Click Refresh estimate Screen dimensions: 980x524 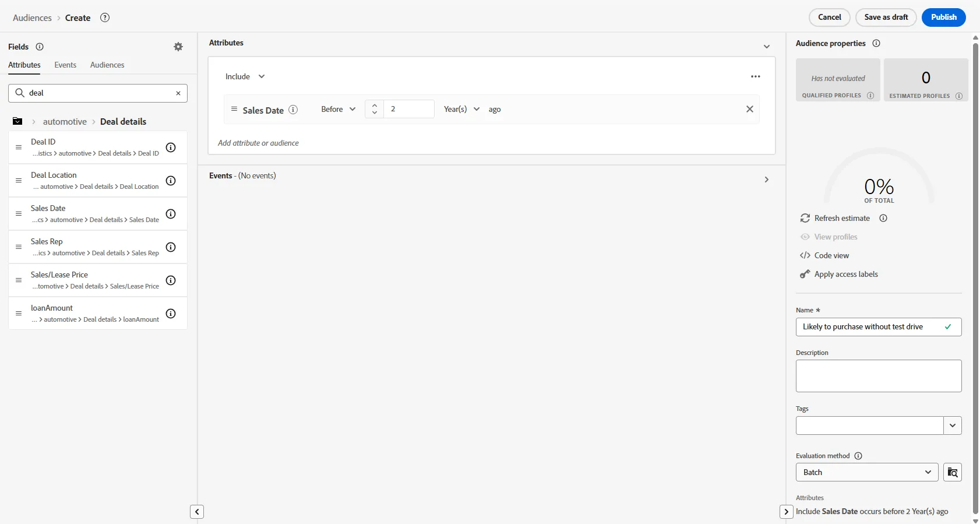[x=836, y=218]
